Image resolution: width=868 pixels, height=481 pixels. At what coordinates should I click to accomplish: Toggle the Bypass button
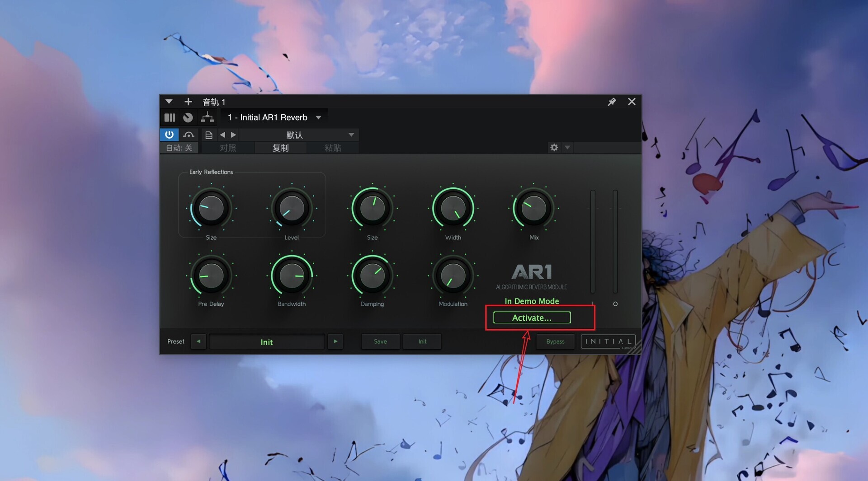tap(555, 341)
